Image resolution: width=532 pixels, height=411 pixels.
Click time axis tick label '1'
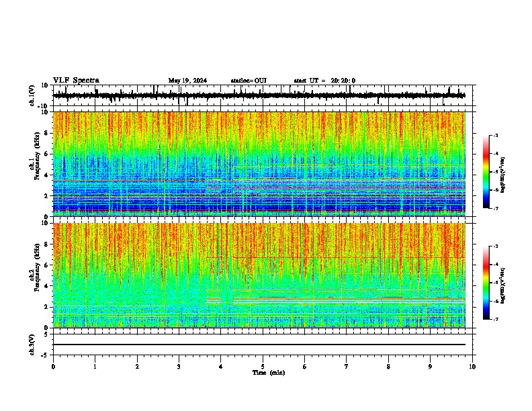point(95,367)
